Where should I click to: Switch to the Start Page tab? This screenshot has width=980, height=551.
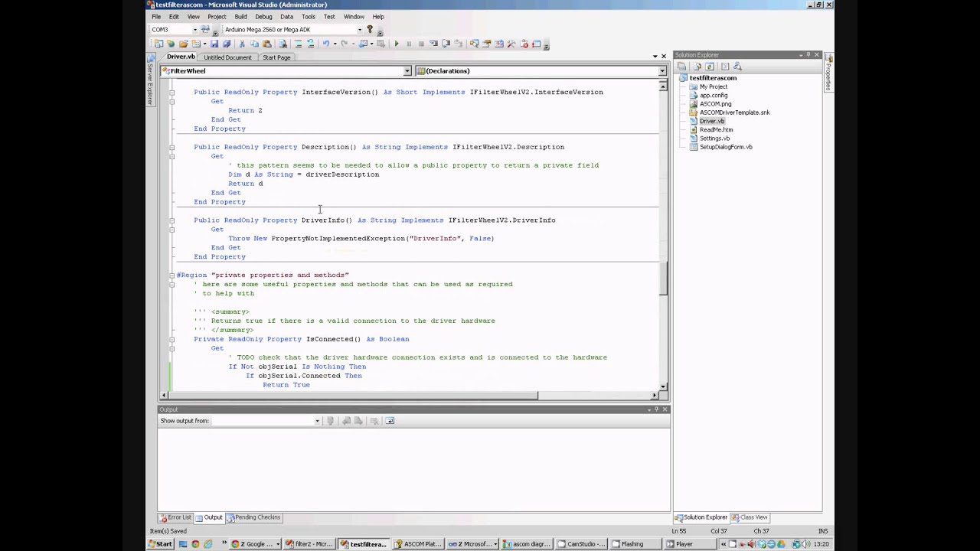(x=276, y=57)
